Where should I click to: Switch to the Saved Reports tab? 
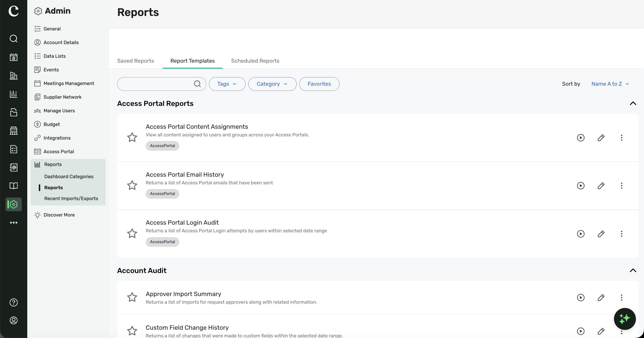tap(135, 61)
